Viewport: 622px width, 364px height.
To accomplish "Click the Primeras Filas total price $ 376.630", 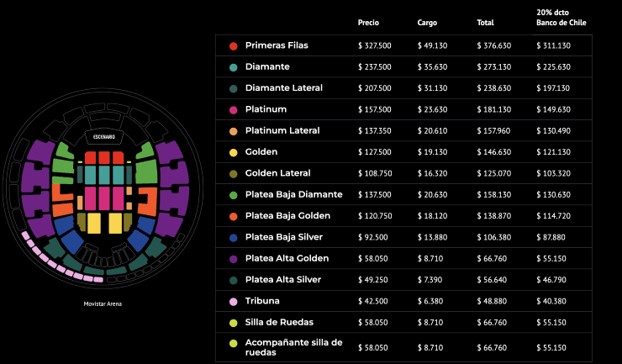I will [493, 45].
